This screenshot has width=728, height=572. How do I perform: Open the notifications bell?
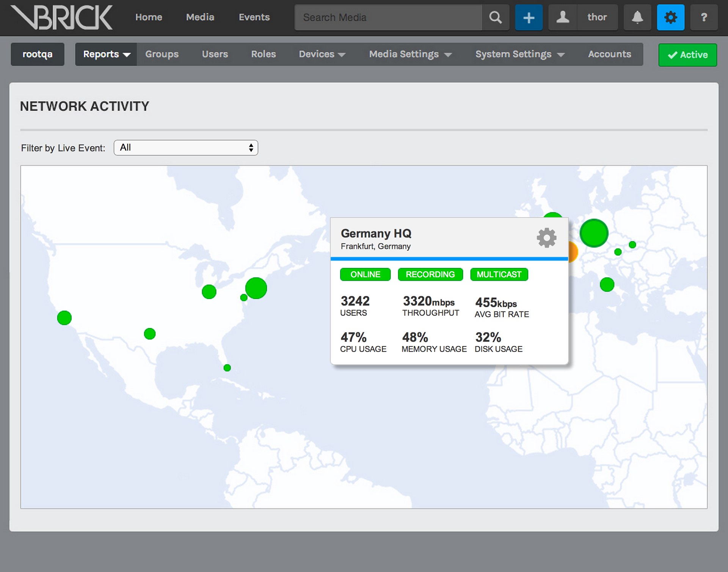pyautogui.click(x=637, y=17)
